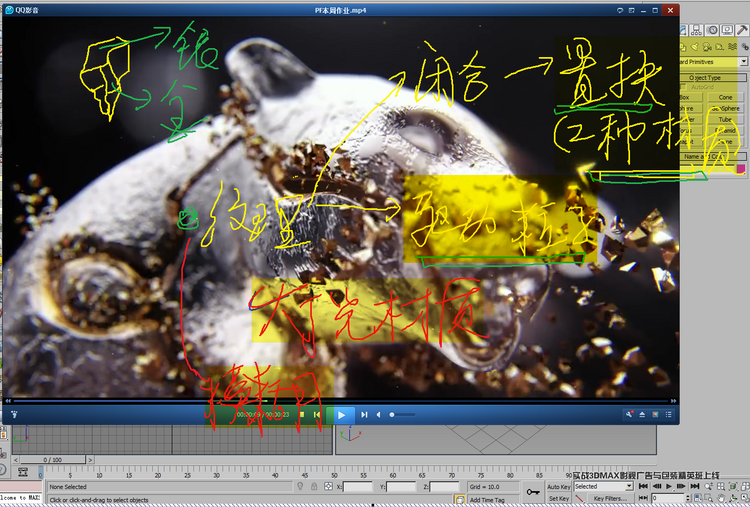Click the current frame number field
750x507 pixels.
668,498
